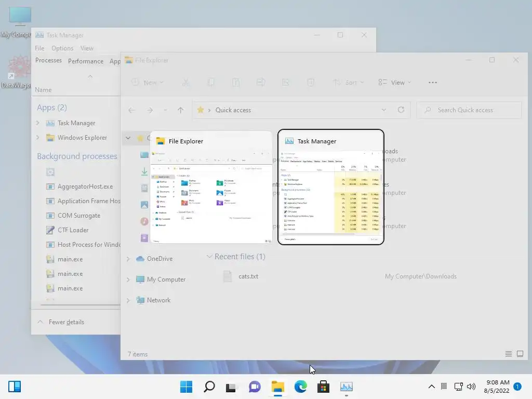This screenshot has height=399, width=532.
Task: Open Widgets from the taskbar
Action: point(15,387)
